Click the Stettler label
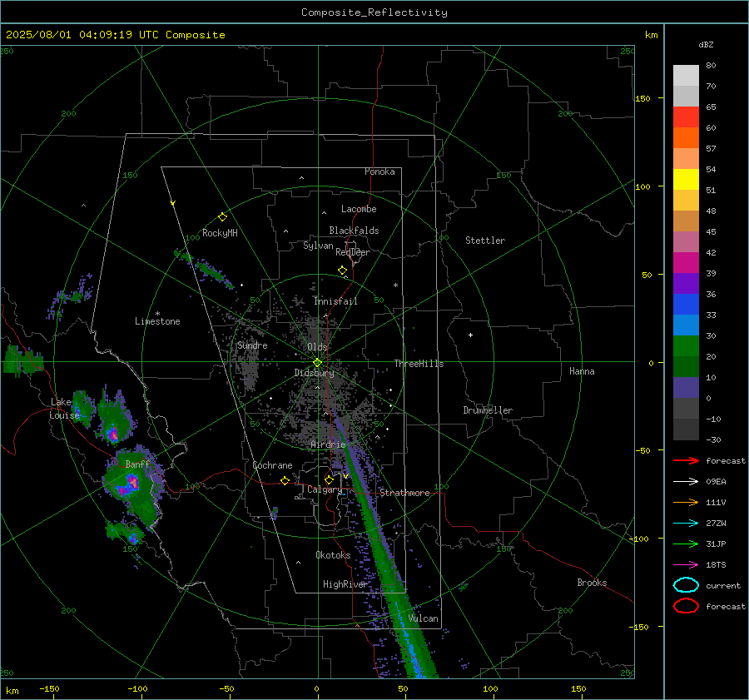This screenshot has height=700, width=749. 485,241
